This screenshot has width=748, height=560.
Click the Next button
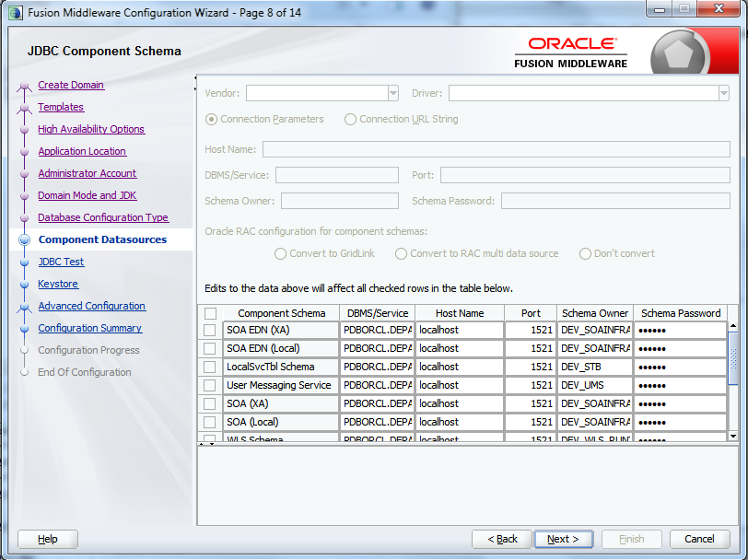tap(564, 539)
